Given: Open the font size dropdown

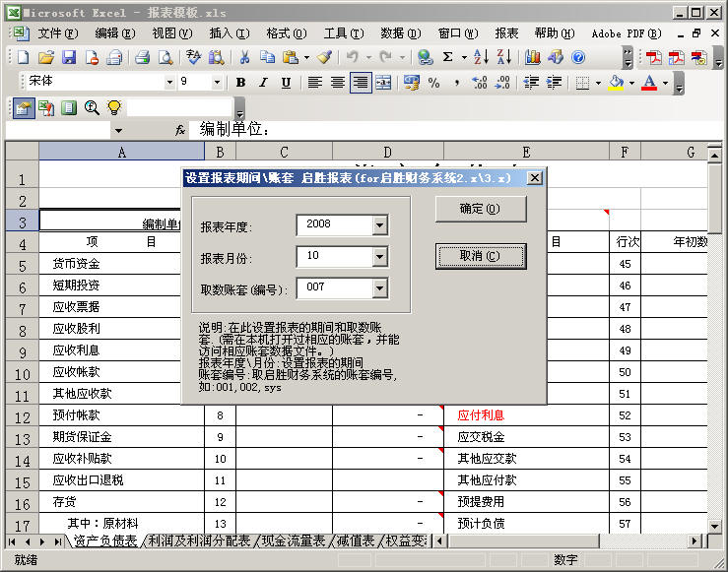Looking at the screenshot, I should pos(217,82).
